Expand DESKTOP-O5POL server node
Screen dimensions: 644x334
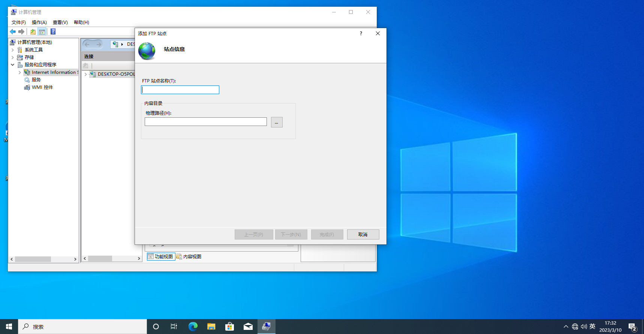click(x=85, y=74)
